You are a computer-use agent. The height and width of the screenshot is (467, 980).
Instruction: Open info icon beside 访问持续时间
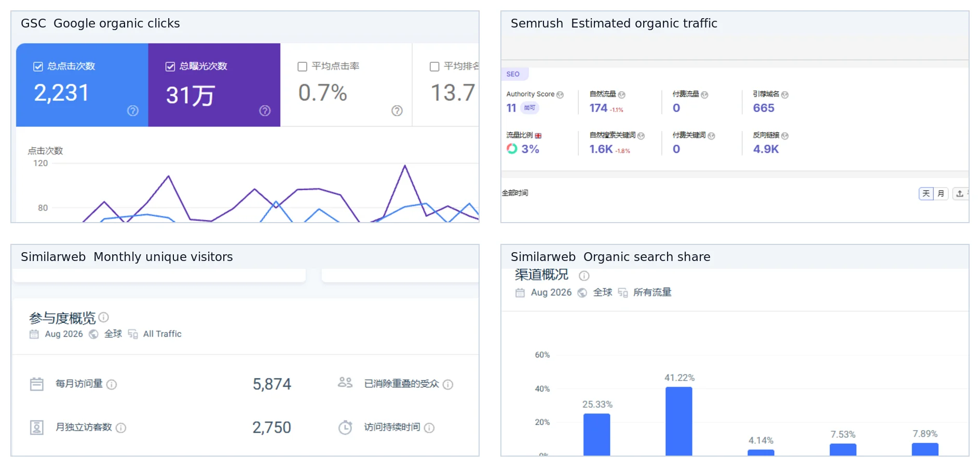tap(429, 428)
